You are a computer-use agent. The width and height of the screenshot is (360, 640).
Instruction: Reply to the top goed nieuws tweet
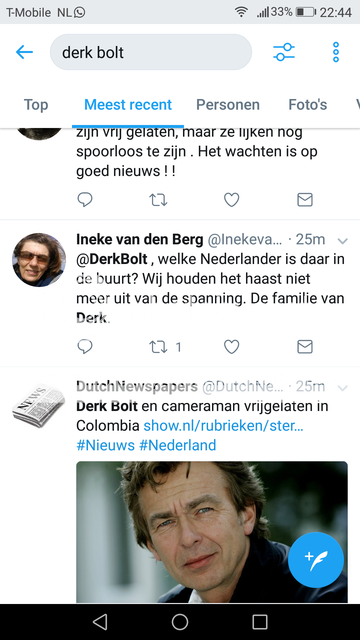tap(85, 200)
